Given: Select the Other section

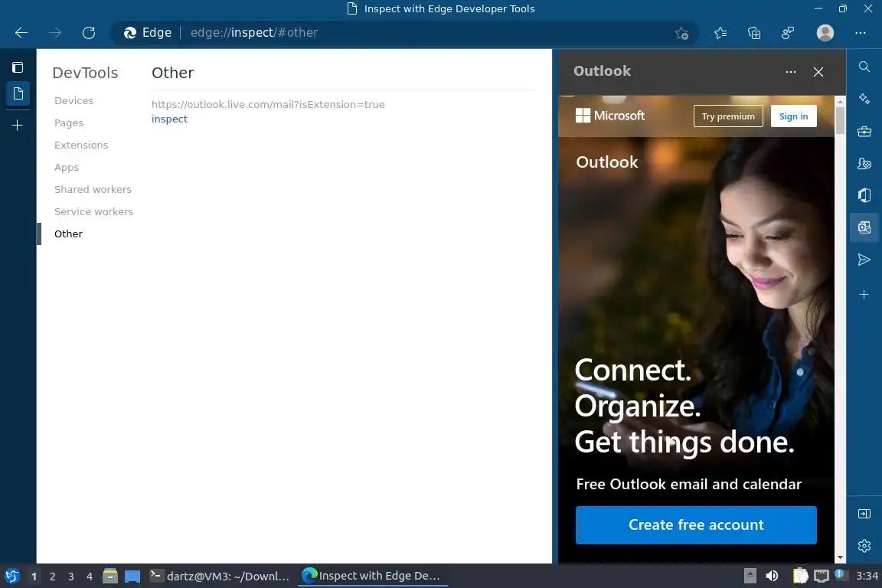Looking at the screenshot, I should pos(69,234).
